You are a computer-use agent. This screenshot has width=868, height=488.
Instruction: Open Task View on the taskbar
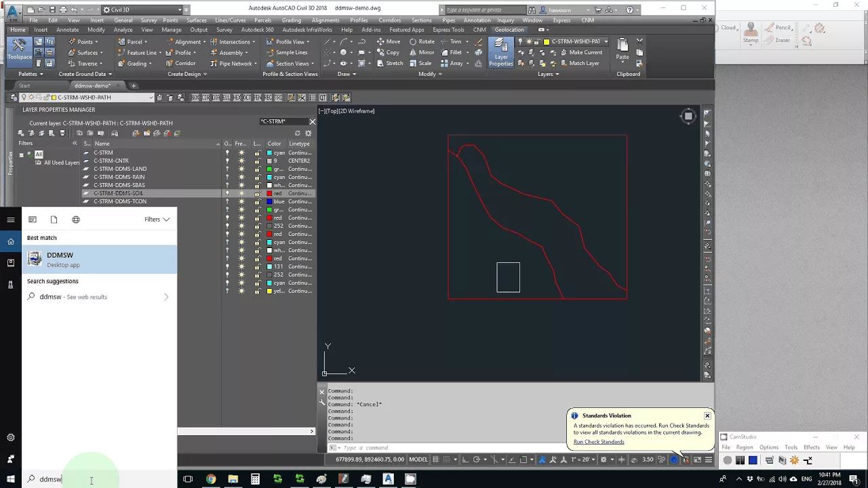coord(188,479)
